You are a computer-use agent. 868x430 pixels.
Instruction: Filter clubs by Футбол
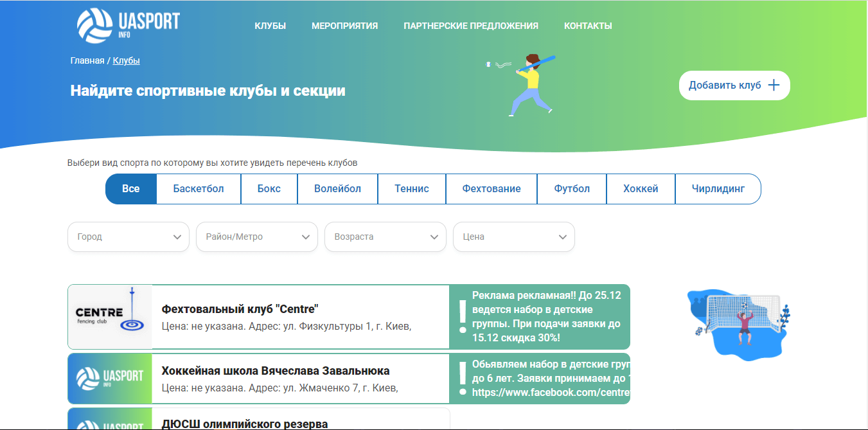coord(572,189)
